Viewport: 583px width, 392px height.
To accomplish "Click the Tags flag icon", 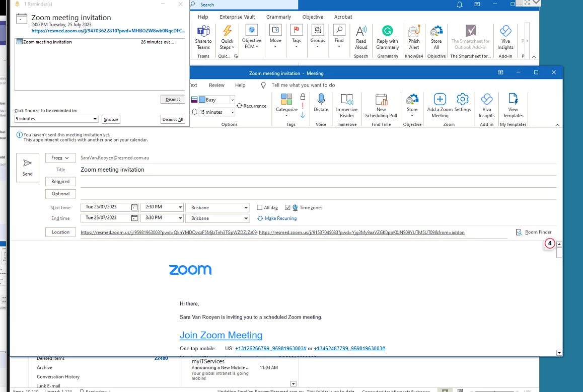I will (x=297, y=36).
